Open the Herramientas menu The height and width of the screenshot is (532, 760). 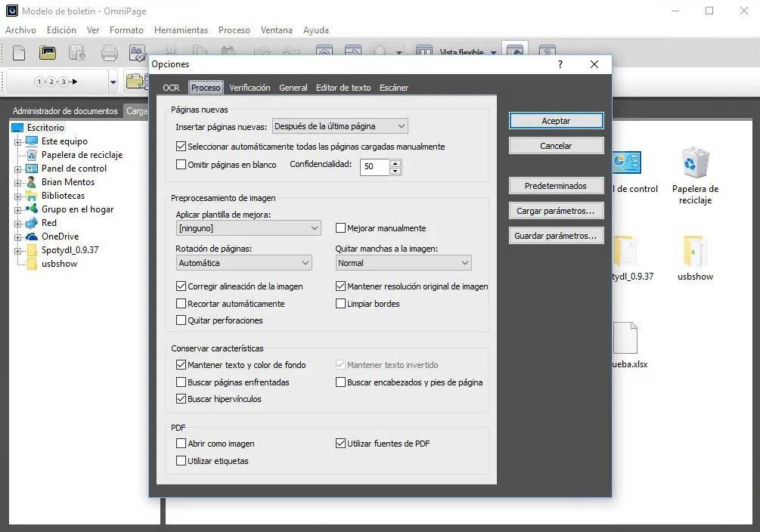point(181,30)
